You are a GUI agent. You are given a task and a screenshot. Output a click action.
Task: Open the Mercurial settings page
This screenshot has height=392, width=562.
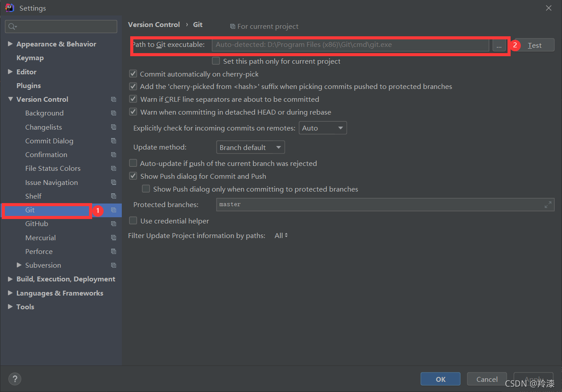(40, 238)
